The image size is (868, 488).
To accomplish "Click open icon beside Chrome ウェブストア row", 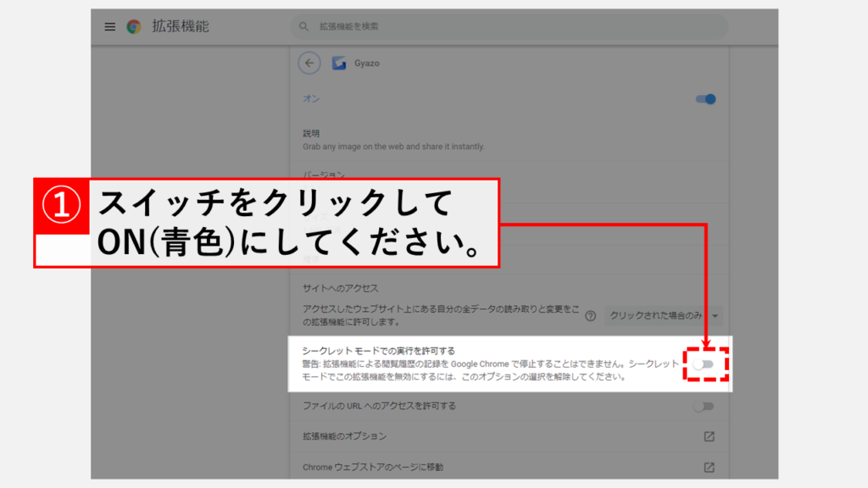I will pyautogui.click(x=709, y=467).
